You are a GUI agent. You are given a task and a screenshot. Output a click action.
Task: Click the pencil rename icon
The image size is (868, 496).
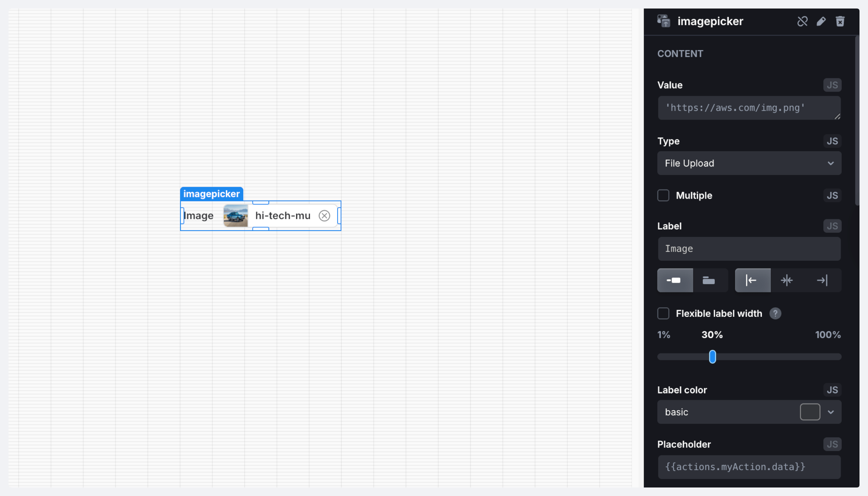click(821, 21)
